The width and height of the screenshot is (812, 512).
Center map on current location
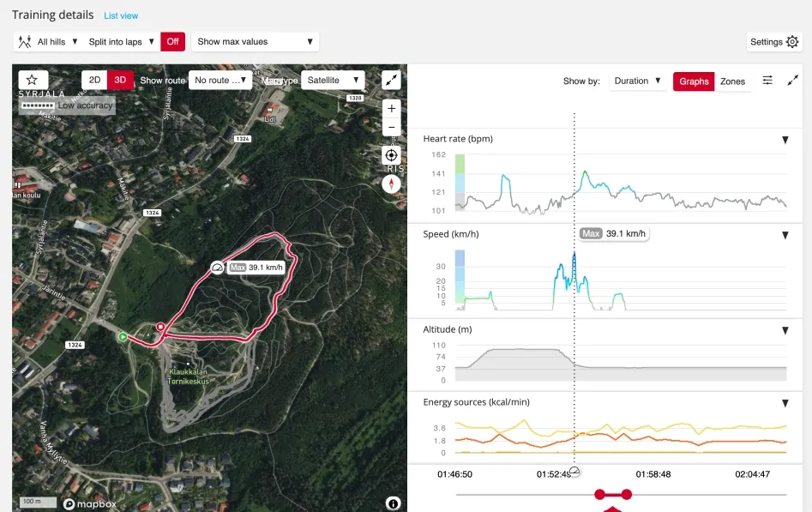click(x=391, y=155)
